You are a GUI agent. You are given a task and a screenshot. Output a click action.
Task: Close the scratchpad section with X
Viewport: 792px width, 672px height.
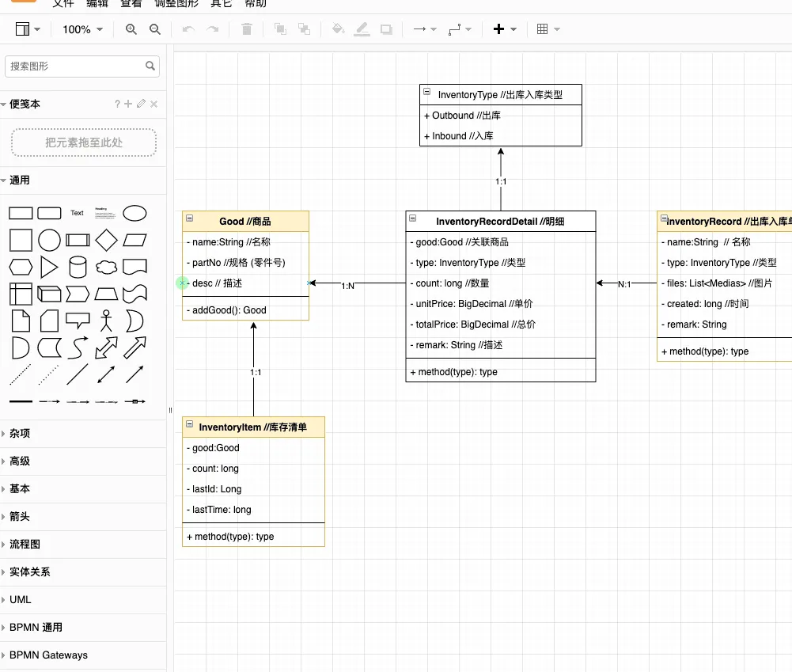154,104
